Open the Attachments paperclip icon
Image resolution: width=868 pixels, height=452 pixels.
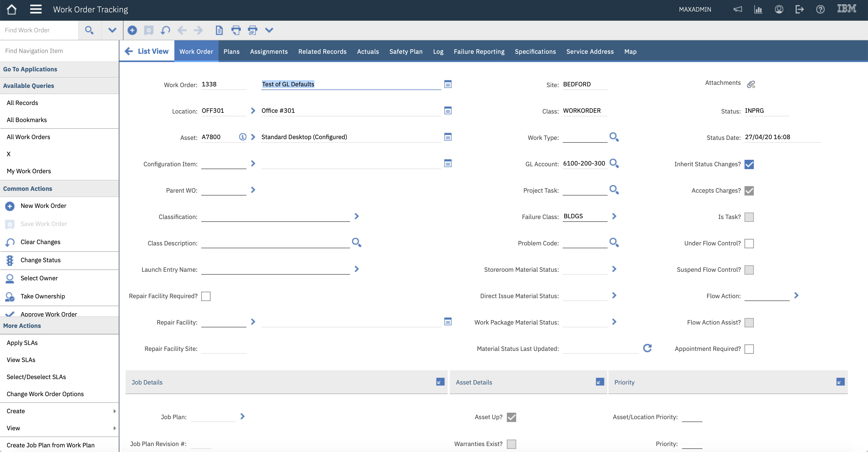(x=751, y=84)
